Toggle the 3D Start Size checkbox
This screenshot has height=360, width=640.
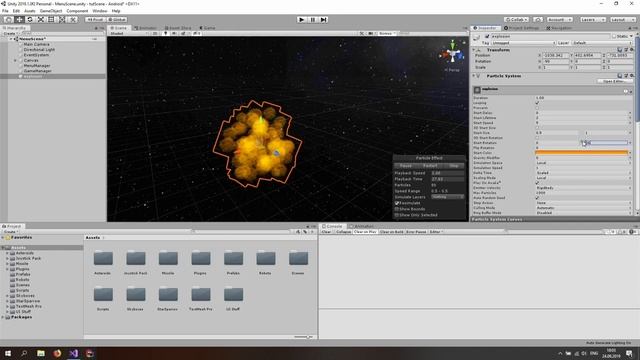click(537, 128)
